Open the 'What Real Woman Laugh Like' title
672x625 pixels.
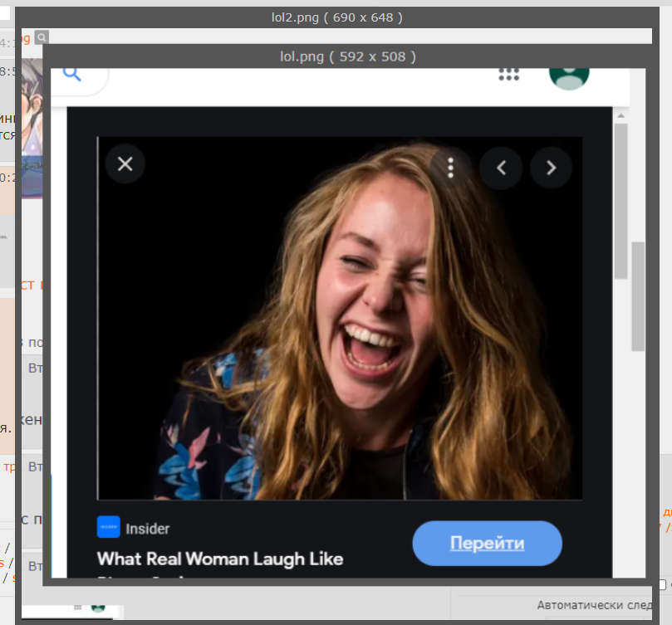point(219,559)
